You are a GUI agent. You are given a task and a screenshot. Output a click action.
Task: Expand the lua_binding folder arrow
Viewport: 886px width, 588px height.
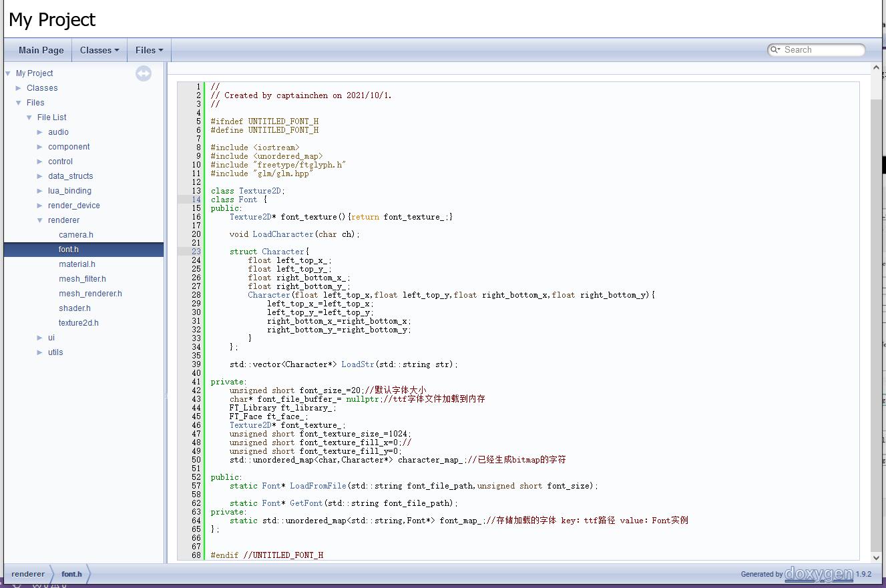(40, 191)
